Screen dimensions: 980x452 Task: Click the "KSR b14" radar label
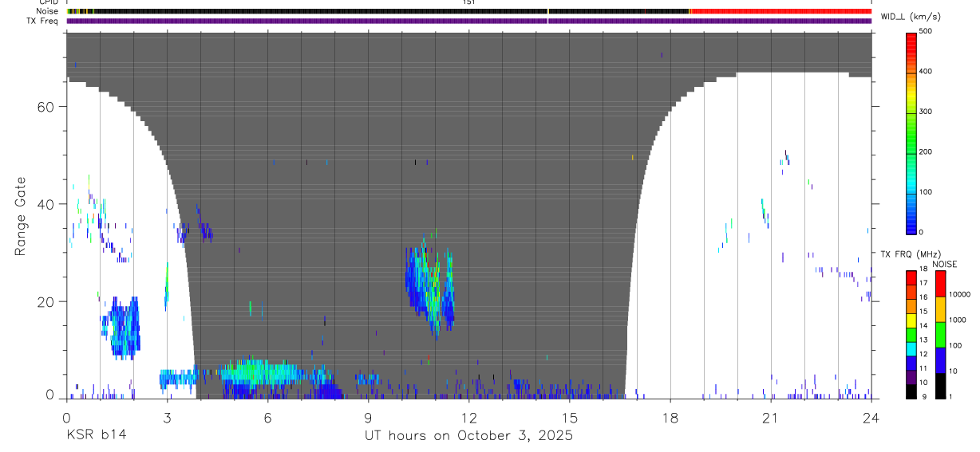[x=95, y=435]
